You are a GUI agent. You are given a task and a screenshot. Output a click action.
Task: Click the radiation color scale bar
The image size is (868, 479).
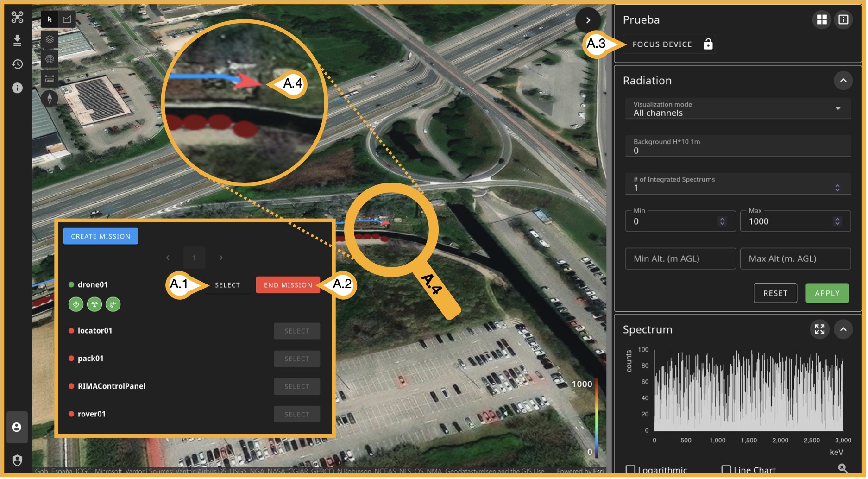coord(597,418)
